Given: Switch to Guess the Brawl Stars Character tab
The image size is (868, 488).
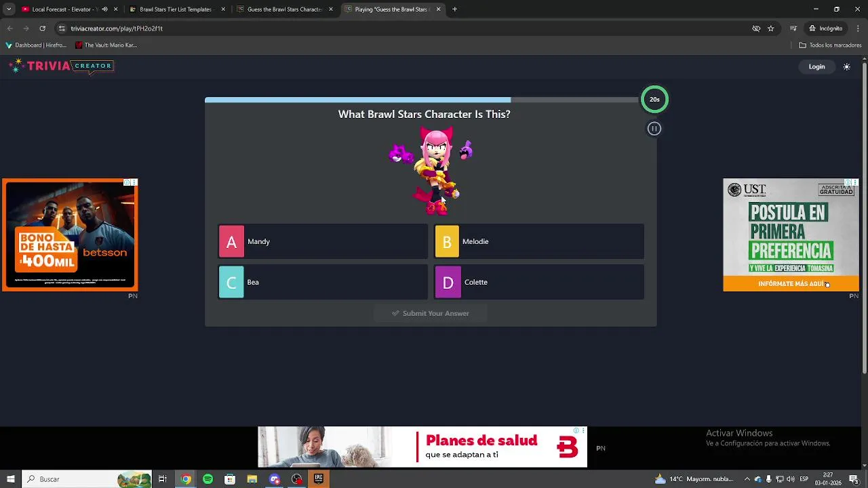Looking at the screenshot, I should click(x=283, y=9).
